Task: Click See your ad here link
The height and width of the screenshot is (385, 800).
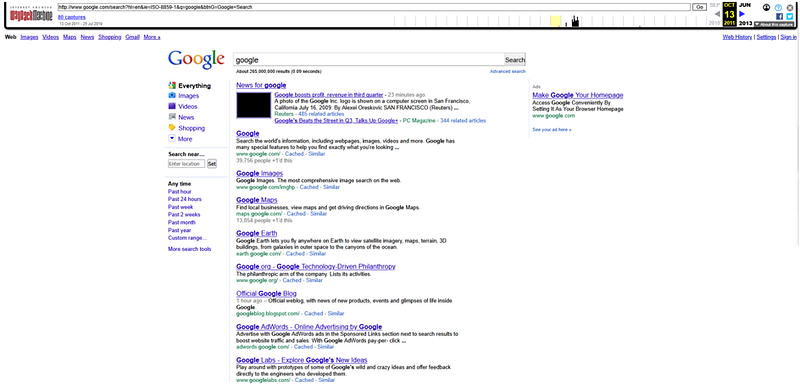Action: point(552,130)
